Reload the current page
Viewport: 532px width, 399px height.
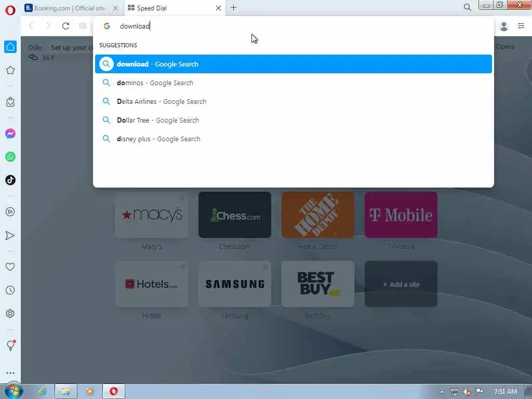(x=65, y=26)
